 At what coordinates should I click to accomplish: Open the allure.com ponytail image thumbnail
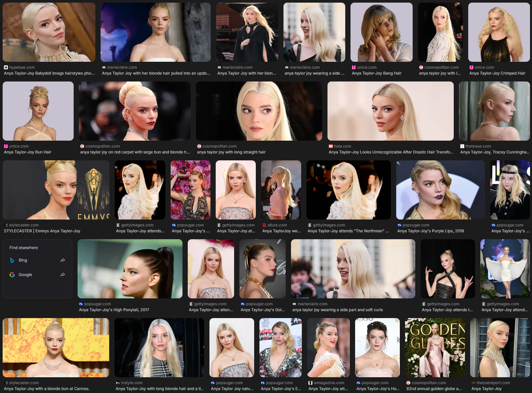tap(281, 190)
